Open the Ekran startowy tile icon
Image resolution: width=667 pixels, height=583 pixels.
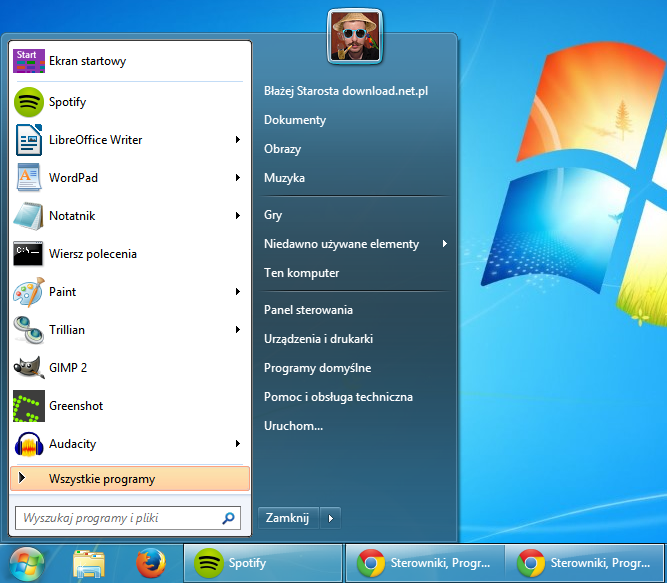pos(29,61)
